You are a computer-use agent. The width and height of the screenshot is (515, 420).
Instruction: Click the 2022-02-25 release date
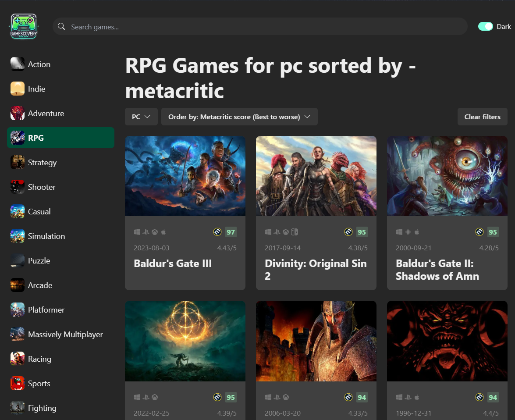pyautogui.click(x=151, y=413)
